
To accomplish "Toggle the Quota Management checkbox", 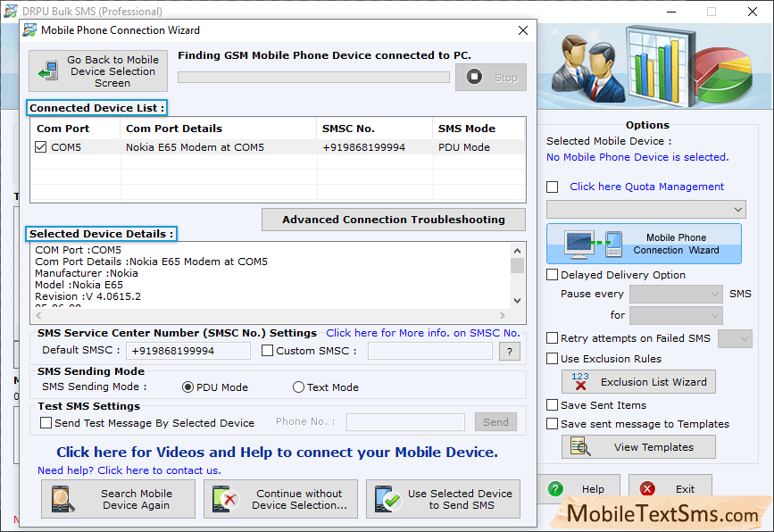I will (553, 187).
